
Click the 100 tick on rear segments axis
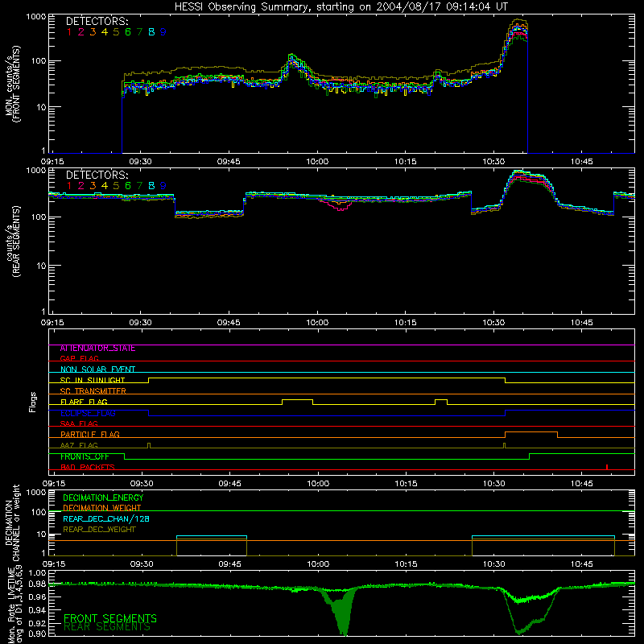38,217
